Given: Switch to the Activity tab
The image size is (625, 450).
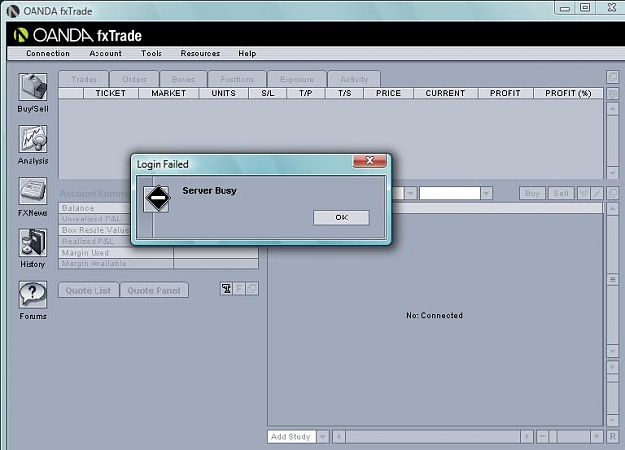Looking at the screenshot, I should (x=354, y=79).
